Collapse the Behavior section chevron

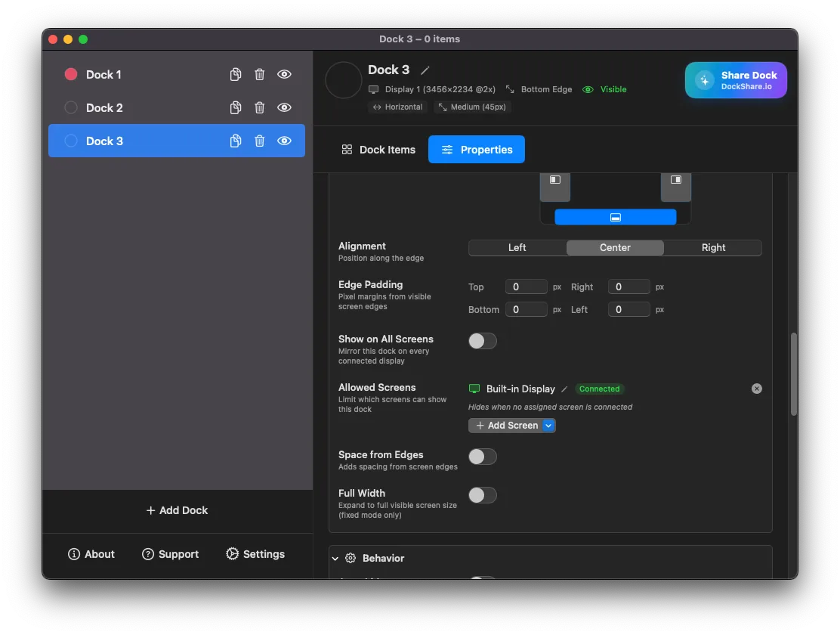[335, 559]
